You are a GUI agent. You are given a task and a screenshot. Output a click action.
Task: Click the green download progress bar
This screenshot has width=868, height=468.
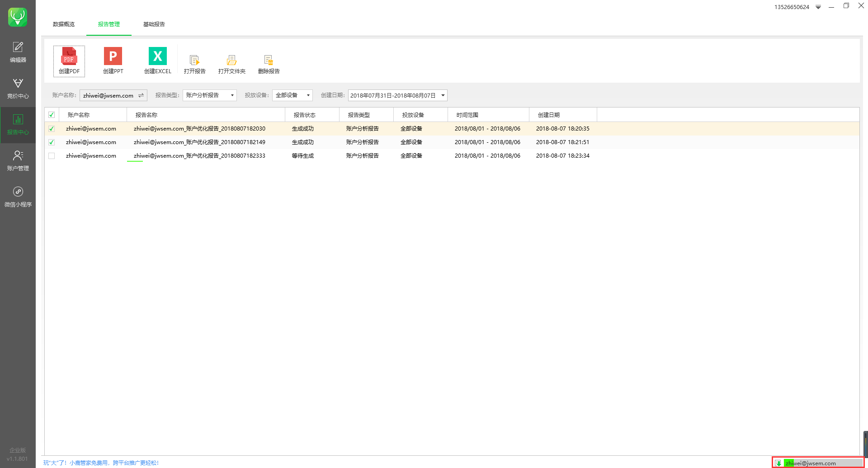click(x=823, y=463)
